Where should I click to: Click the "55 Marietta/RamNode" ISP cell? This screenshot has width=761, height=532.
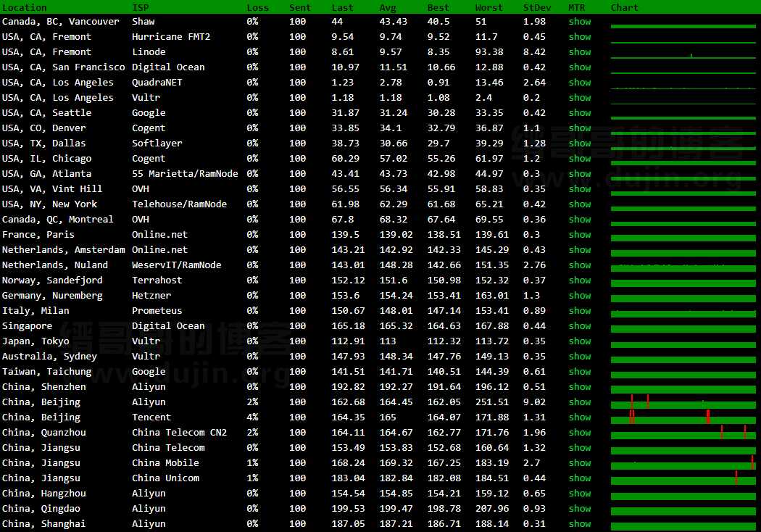[x=185, y=174]
